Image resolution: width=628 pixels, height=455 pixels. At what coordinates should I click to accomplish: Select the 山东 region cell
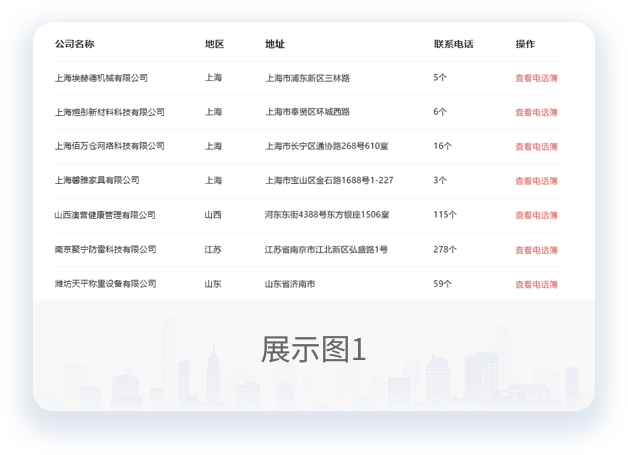coord(213,284)
